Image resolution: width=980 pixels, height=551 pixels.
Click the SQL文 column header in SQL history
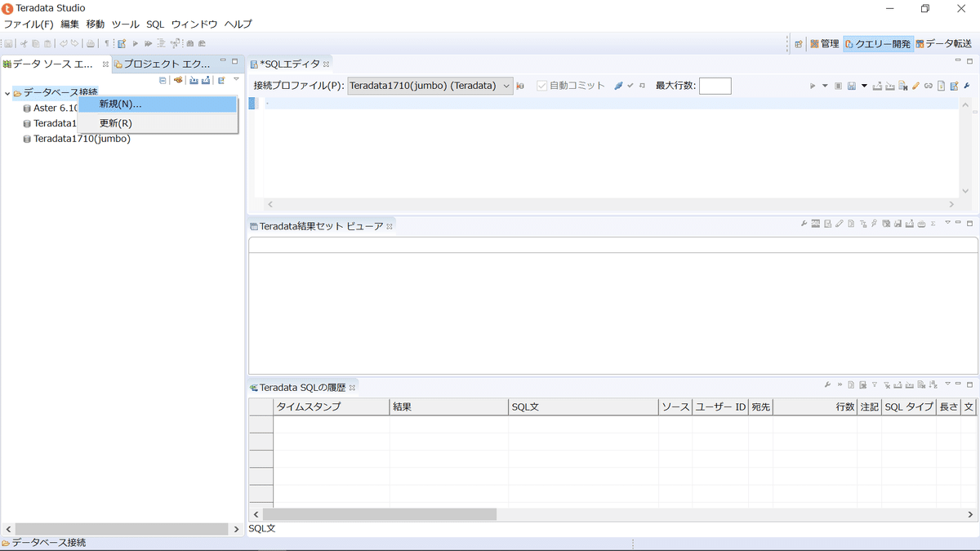coord(583,407)
